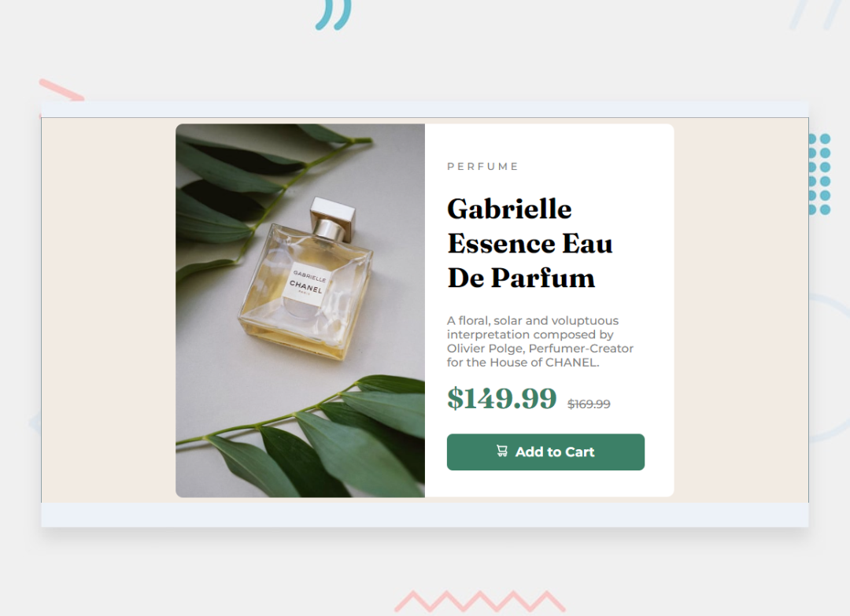Click the pink diagonal line decoration
The width and height of the screenshot is (850, 616).
[x=61, y=90]
